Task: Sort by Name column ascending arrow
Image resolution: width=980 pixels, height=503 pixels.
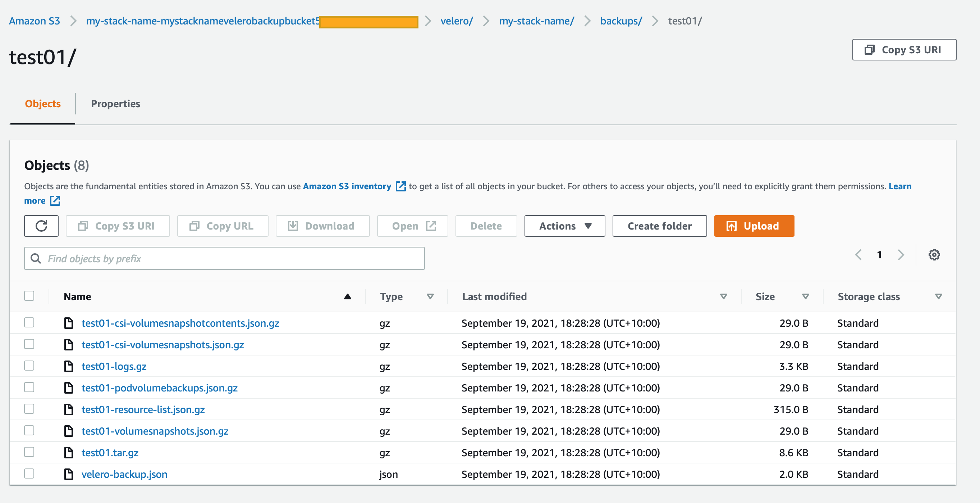Action: pyautogui.click(x=347, y=296)
